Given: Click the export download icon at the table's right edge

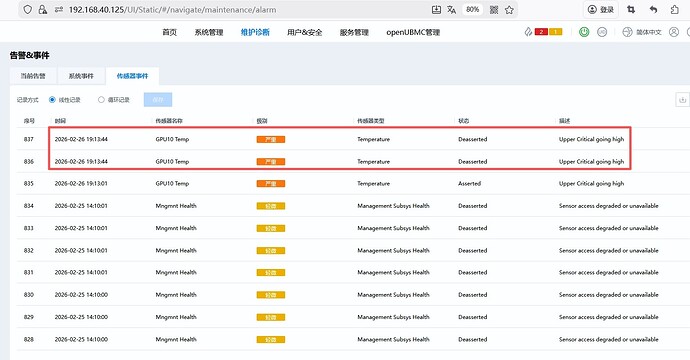Looking at the screenshot, I should 682,99.
